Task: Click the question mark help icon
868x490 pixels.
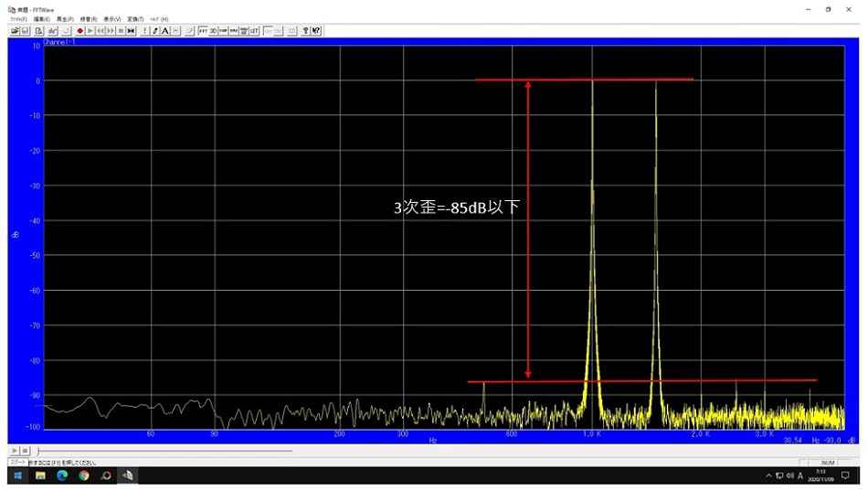Action: tap(305, 30)
